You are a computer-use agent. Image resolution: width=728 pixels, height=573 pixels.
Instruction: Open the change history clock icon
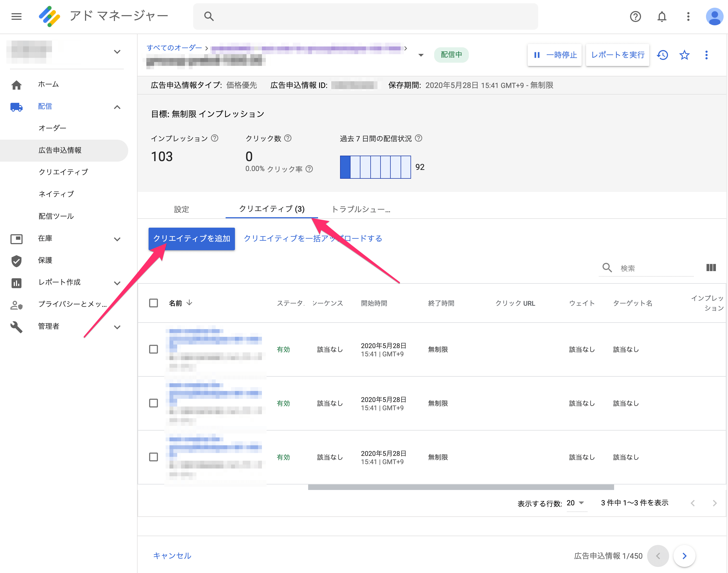663,55
